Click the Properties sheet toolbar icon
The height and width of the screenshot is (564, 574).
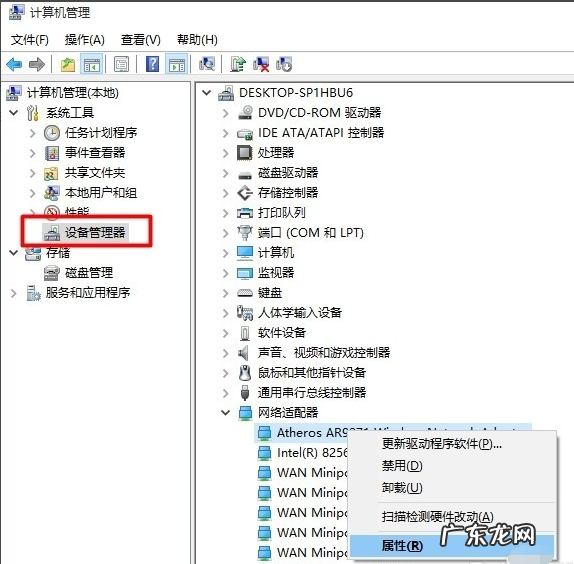click(x=121, y=65)
